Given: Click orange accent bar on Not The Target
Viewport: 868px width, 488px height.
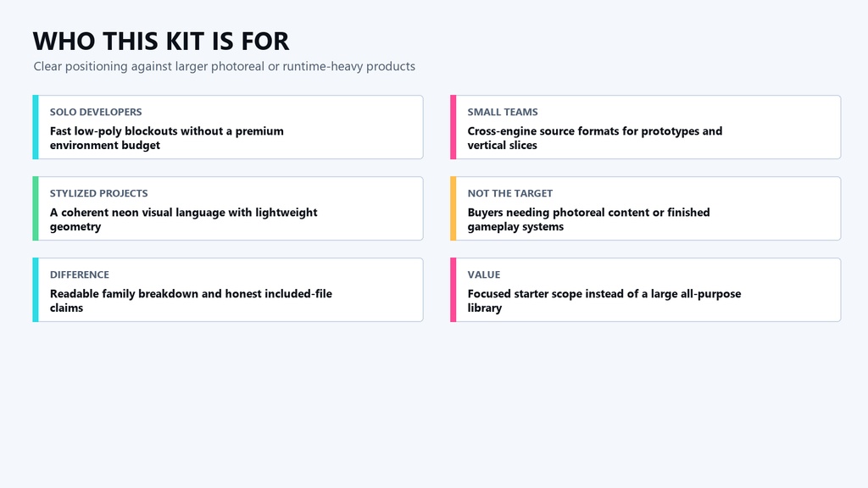Looking at the screenshot, I should point(453,208).
